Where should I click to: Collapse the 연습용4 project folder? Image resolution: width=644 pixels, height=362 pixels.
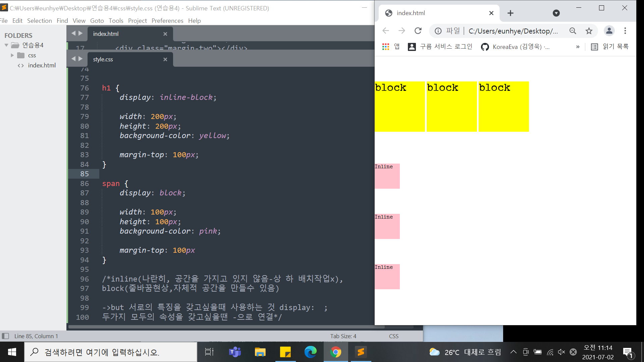(6, 45)
